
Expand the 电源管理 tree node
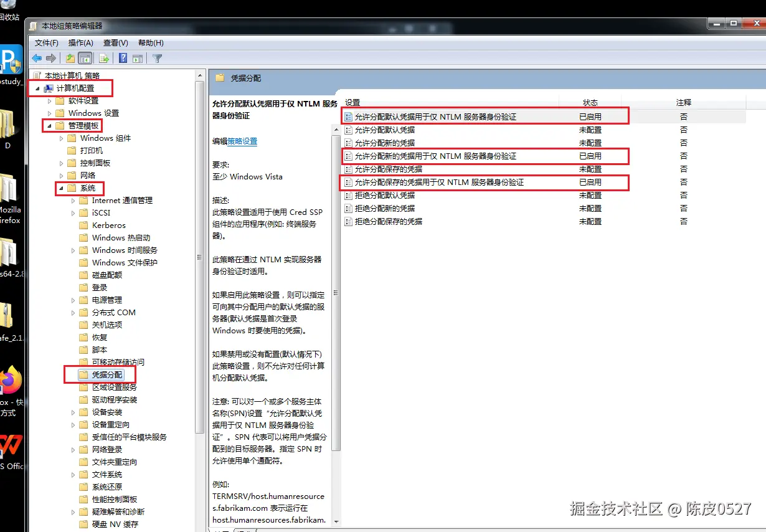(x=73, y=300)
